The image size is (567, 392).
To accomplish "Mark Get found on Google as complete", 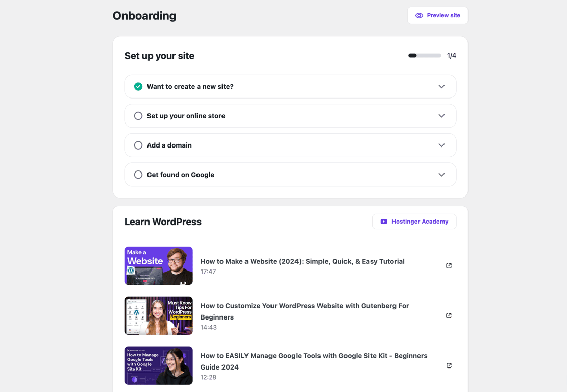I will click(138, 174).
